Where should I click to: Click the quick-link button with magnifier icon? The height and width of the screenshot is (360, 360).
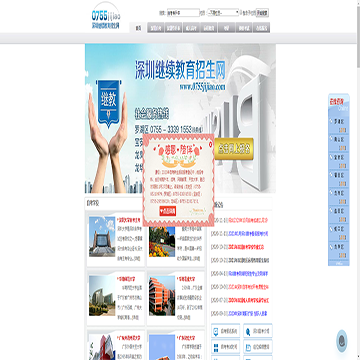pyautogui.click(x=258, y=331)
